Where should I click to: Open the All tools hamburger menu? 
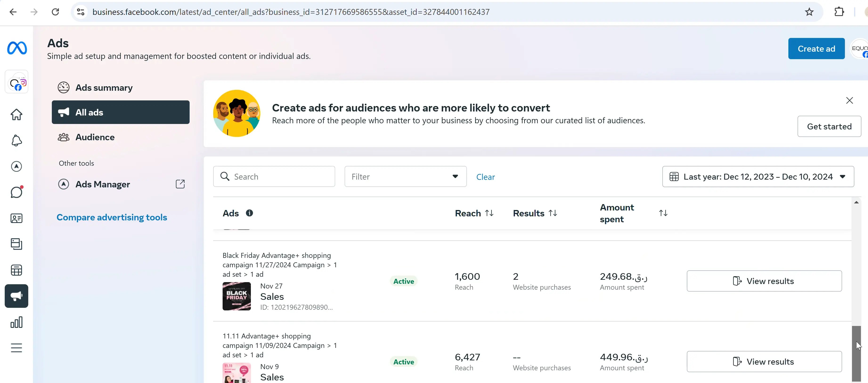coord(16,348)
